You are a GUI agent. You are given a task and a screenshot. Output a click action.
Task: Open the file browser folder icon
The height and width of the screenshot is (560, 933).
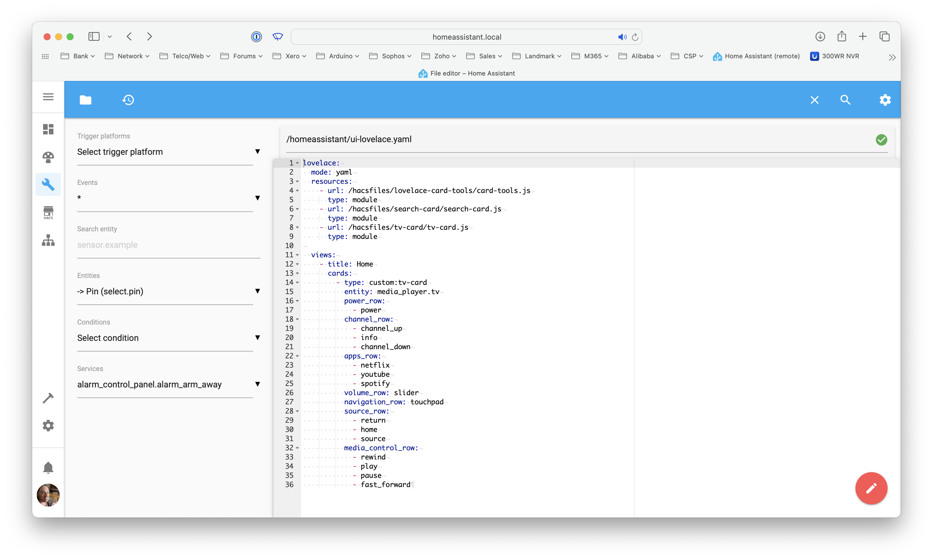[85, 100]
